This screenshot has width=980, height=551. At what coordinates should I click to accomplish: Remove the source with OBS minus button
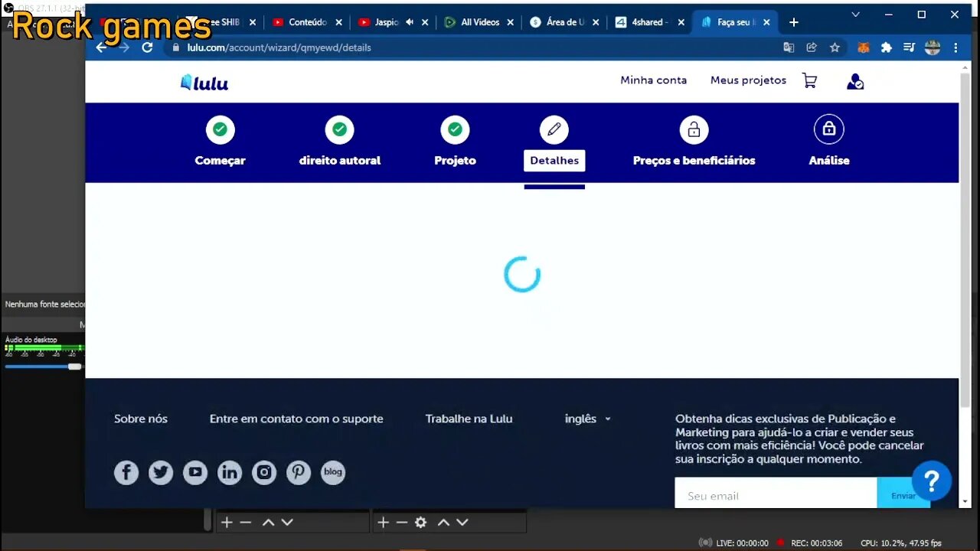[x=402, y=522]
